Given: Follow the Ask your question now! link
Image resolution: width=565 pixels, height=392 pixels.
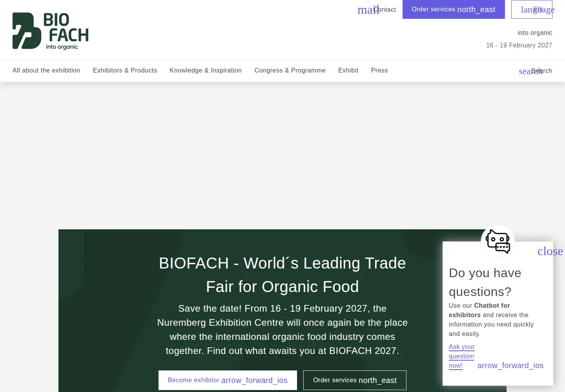Looking at the screenshot, I should 462,356.
